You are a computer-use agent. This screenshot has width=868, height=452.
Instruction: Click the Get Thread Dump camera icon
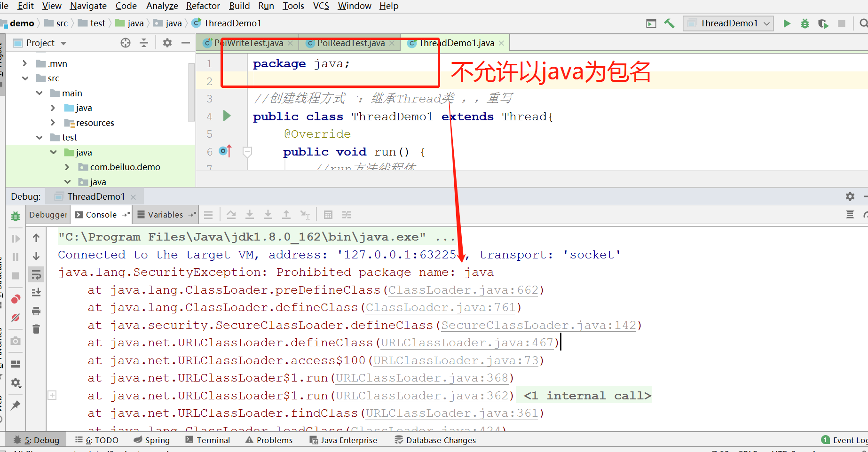click(x=16, y=341)
